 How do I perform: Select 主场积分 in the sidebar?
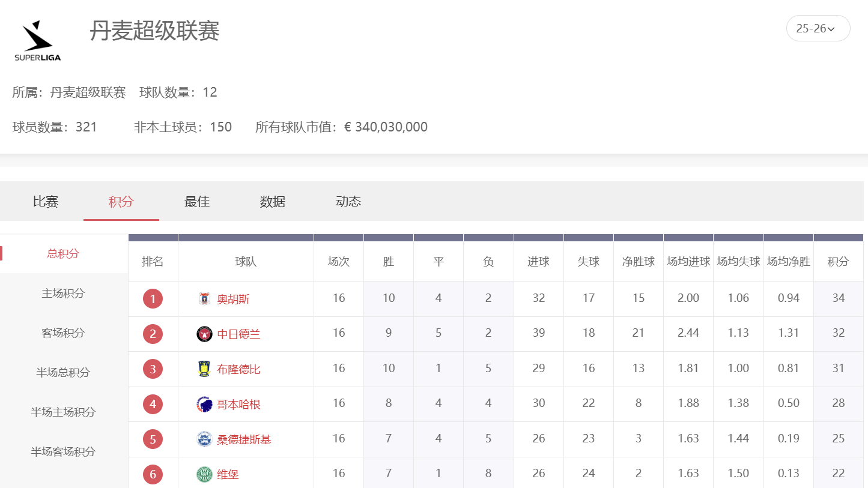pyautogui.click(x=62, y=294)
